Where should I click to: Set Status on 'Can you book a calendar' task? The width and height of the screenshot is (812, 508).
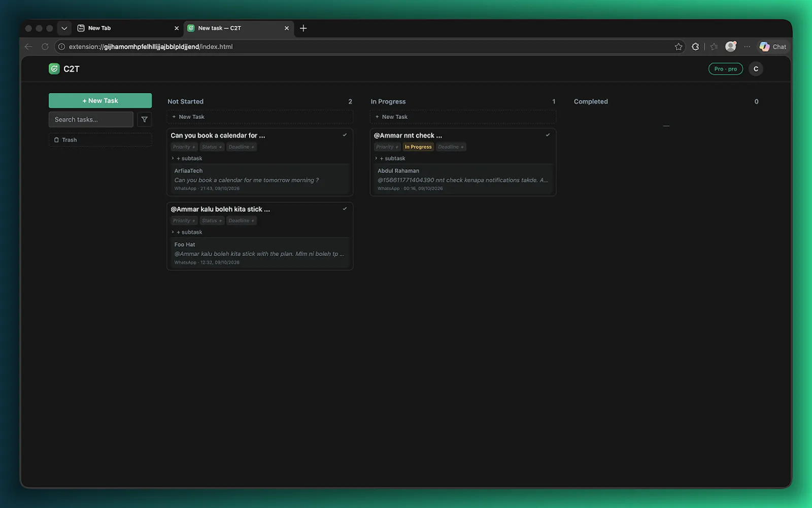[x=212, y=147]
